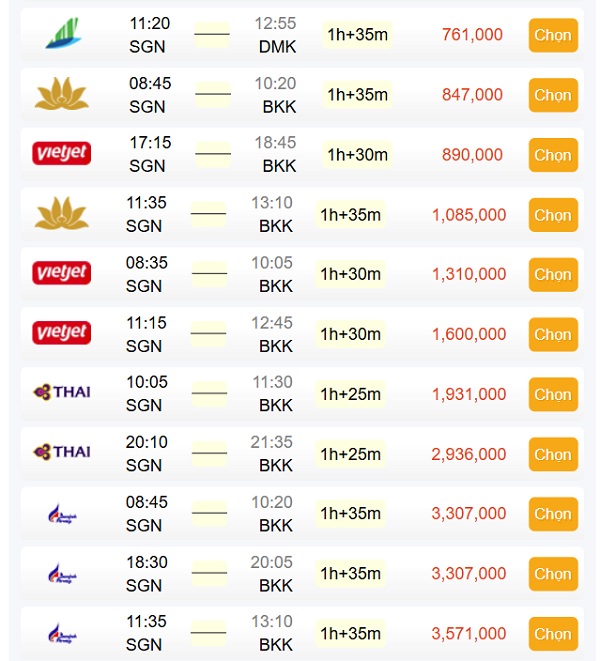Click the 3,307,000 price of the 18:30 flight
The width and height of the screenshot is (600, 661).
[x=469, y=573]
